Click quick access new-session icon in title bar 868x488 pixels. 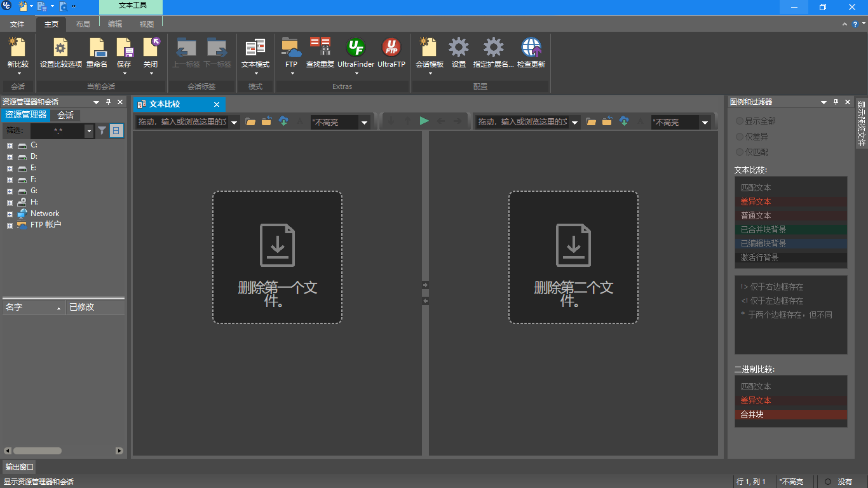click(x=23, y=7)
